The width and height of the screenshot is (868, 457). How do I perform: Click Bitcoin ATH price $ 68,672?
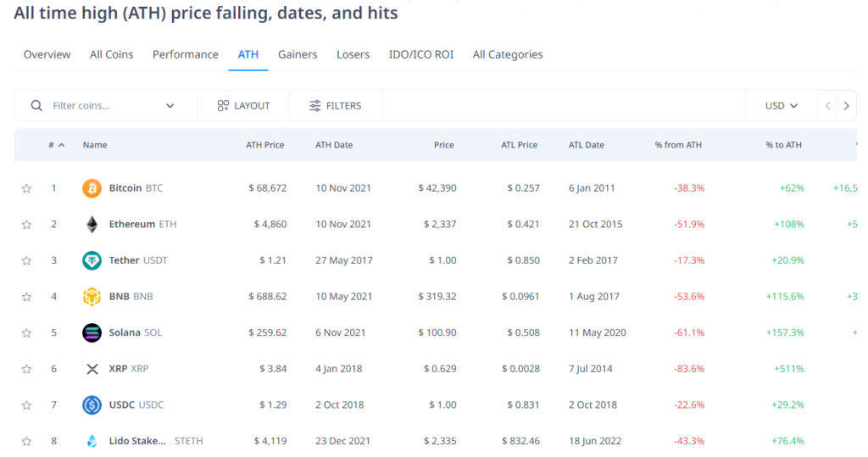coord(267,187)
